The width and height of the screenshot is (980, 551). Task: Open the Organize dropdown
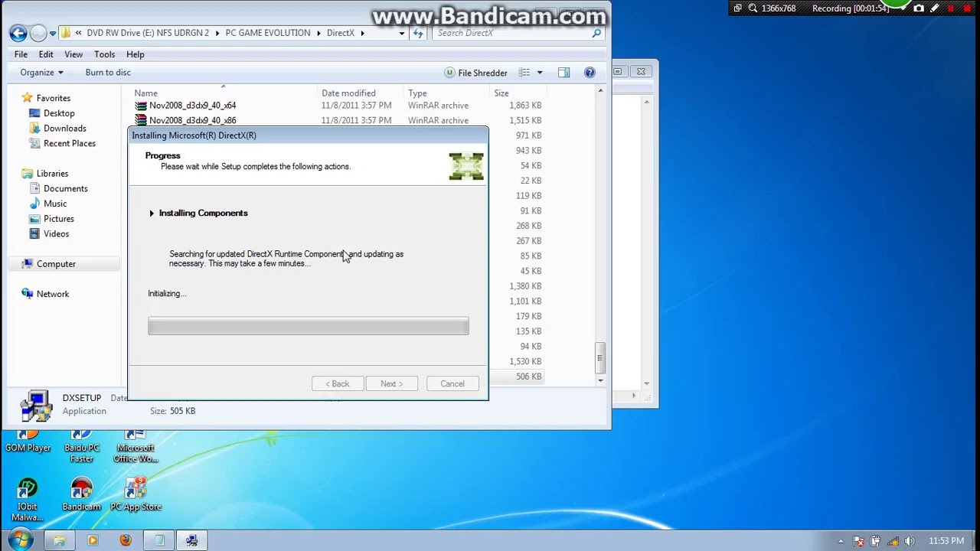click(41, 73)
